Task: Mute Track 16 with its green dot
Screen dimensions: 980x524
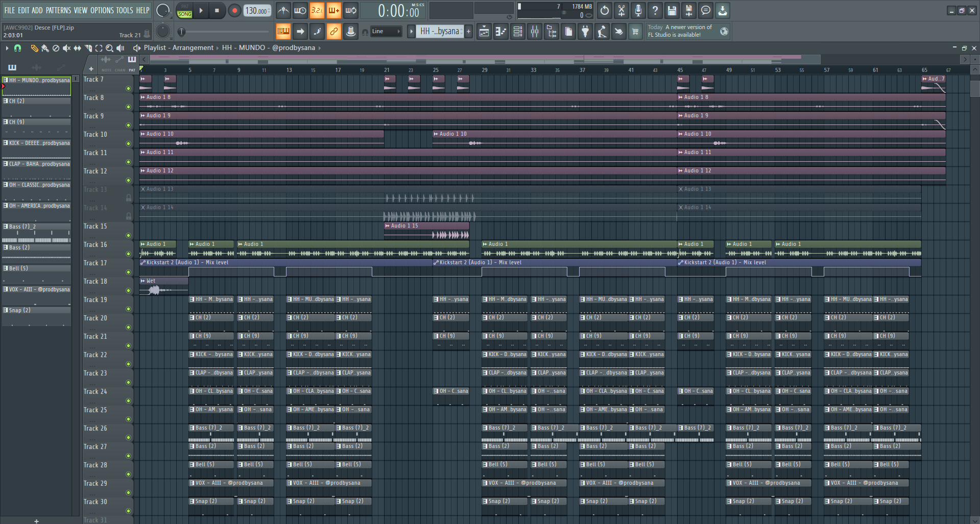Action: (x=128, y=254)
